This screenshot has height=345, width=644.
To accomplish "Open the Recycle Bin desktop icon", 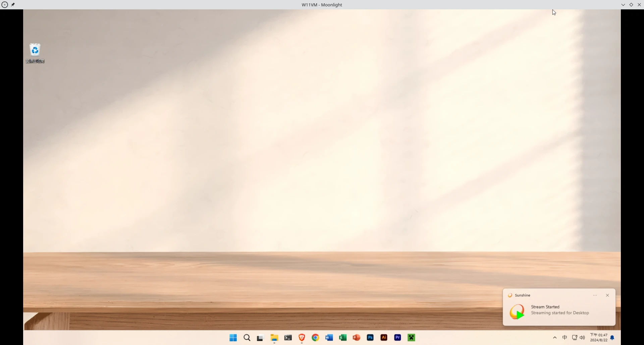I will coord(35,53).
